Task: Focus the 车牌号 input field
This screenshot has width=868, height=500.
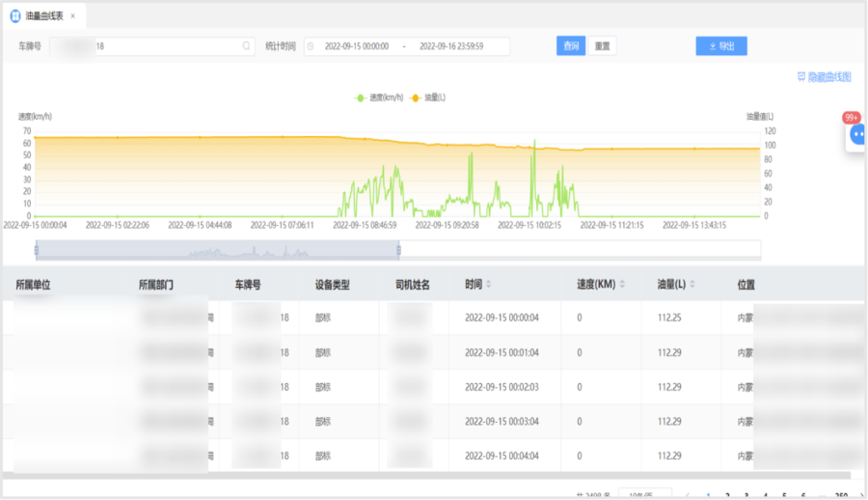Action: point(152,46)
